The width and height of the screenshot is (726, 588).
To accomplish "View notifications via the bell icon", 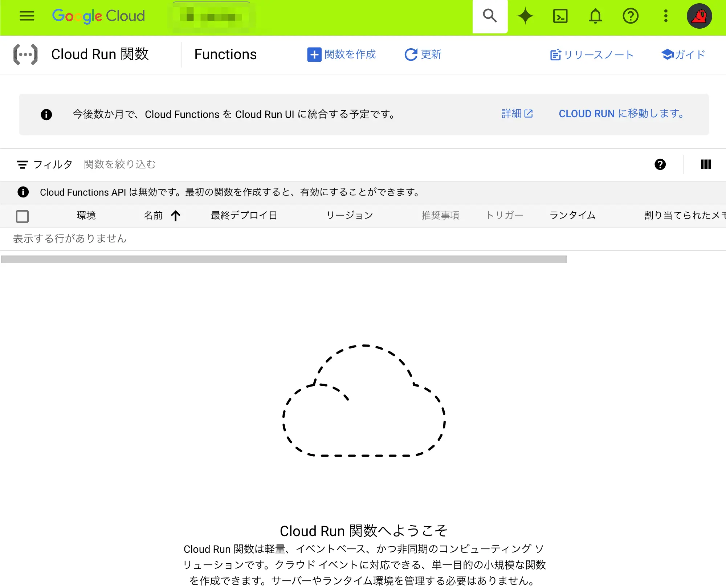I will click(x=595, y=16).
